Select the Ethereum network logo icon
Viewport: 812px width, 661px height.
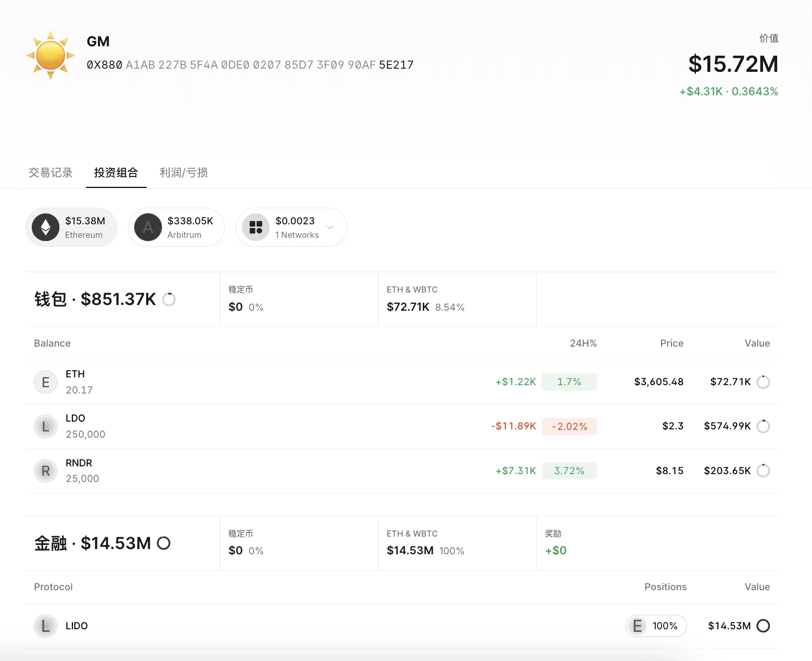point(46,227)
